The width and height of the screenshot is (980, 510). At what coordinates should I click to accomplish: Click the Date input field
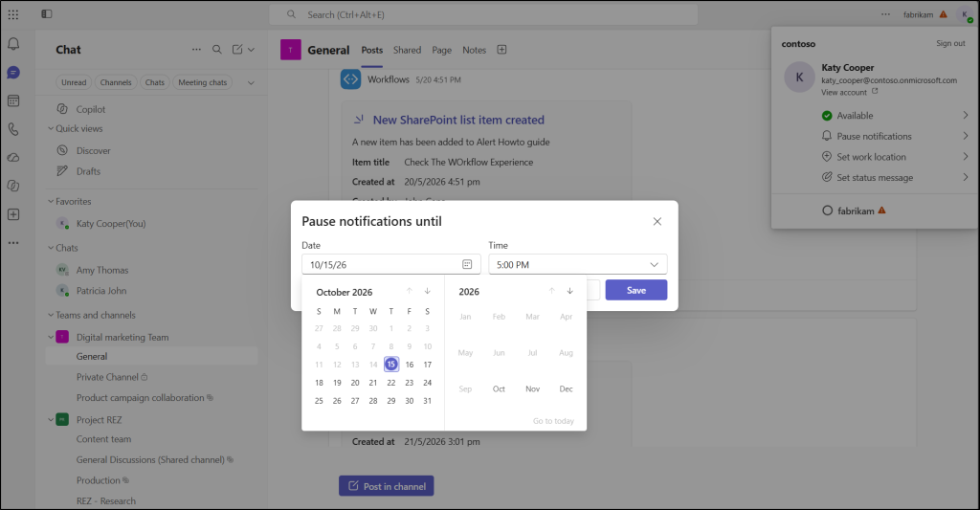tap(391, 264)
